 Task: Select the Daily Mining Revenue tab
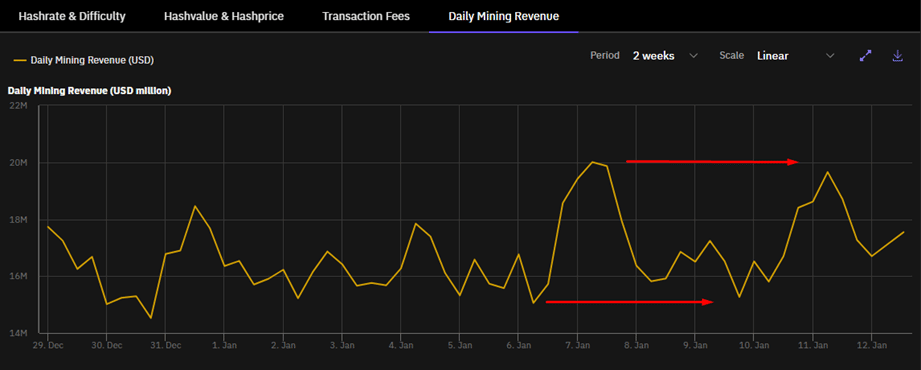tap(503, 16)
